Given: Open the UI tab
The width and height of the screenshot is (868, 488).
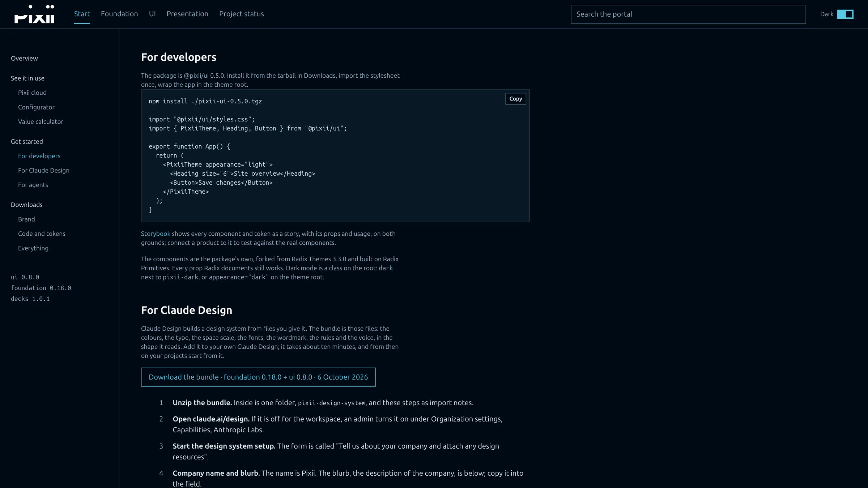Looking at the screenshot, I should click(x=152, y=14).
